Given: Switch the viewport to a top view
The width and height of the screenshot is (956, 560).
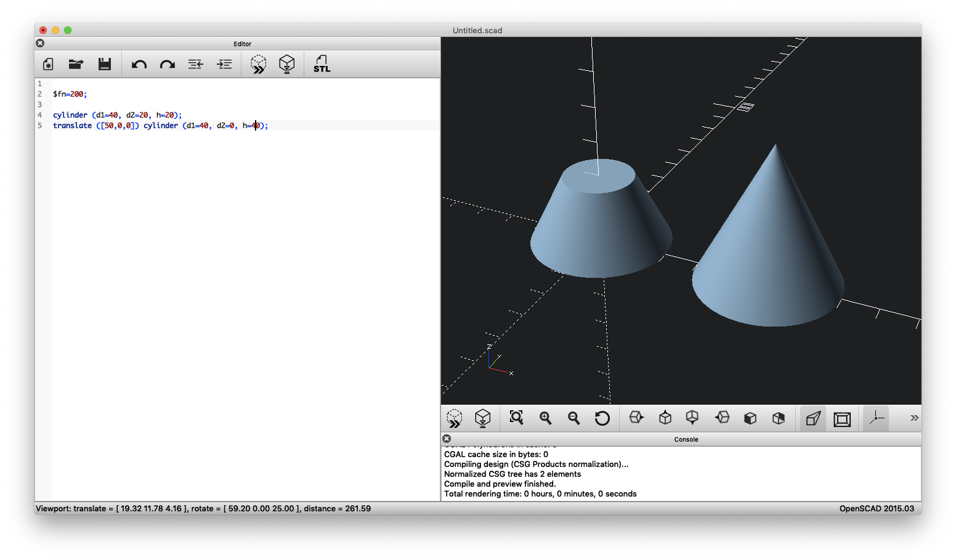Looking at the screenshot, I should point(665,418).
